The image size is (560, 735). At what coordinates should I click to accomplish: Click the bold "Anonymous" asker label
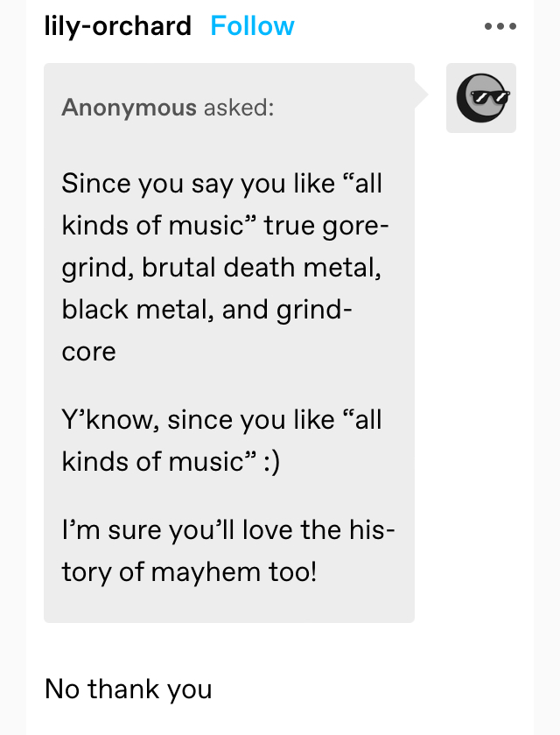click(x=129, y=108)
